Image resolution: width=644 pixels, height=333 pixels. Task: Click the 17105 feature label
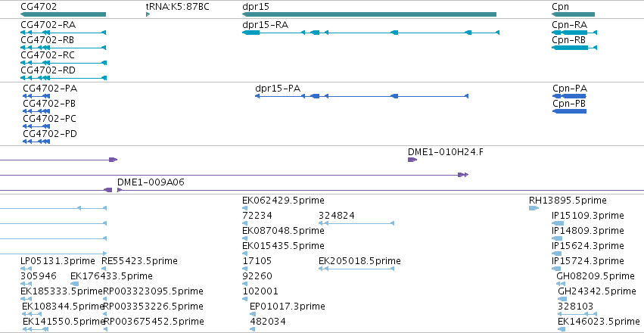[257, 261]
